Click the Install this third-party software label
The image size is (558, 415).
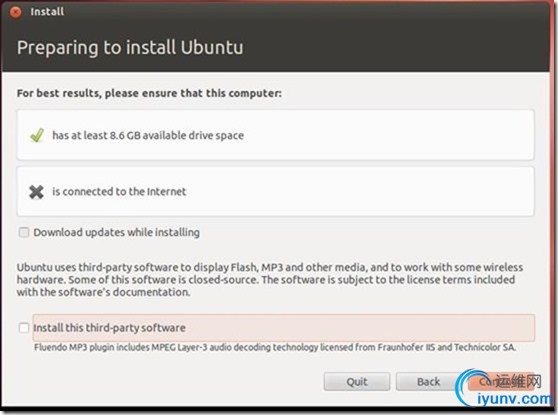[109, 328]
